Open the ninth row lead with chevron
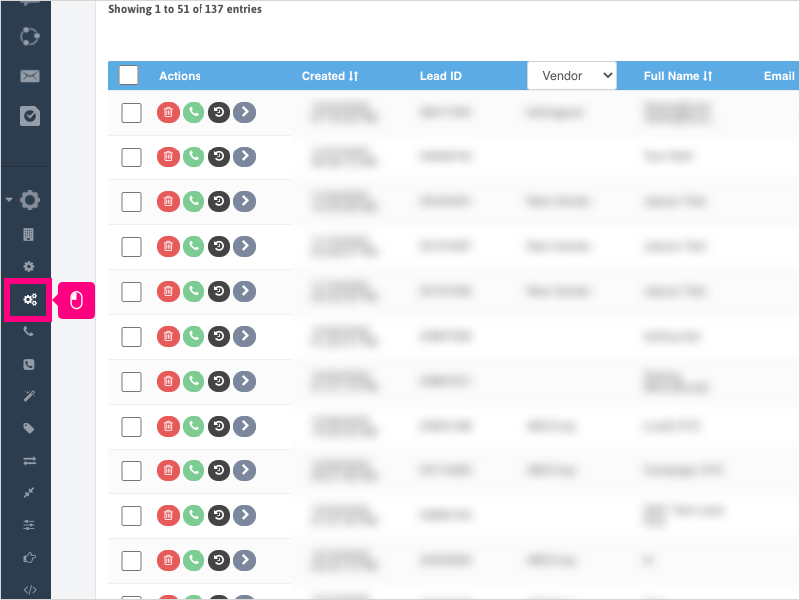Image resolution: width=800 pixels, height=600 pixels. pyautogui.click(x=244, y=470)
